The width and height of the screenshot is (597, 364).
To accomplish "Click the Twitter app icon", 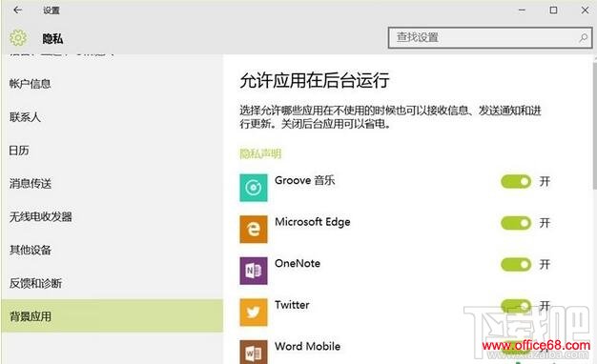I will (253, 313).
